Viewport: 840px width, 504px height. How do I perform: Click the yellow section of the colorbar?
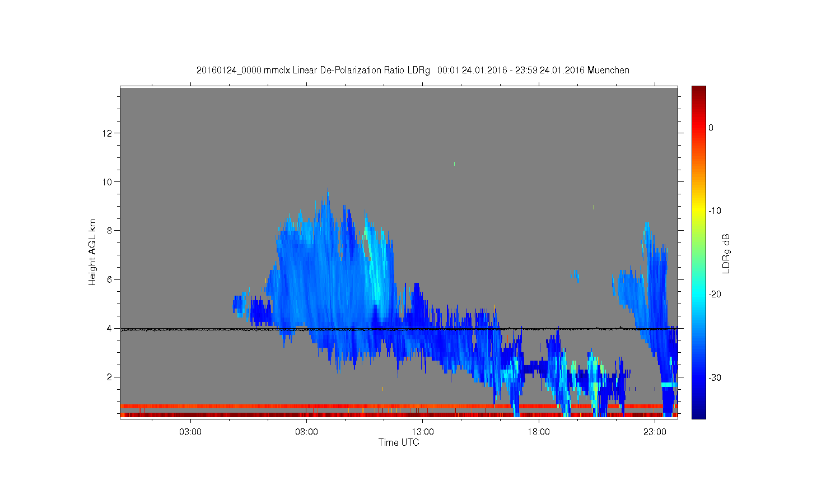point(699,211)
